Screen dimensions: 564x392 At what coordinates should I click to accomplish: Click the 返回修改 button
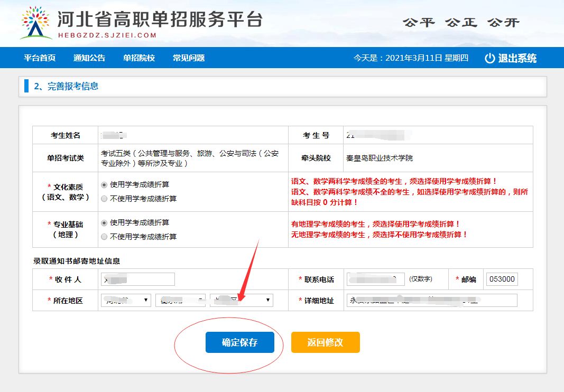click(325, 342)
